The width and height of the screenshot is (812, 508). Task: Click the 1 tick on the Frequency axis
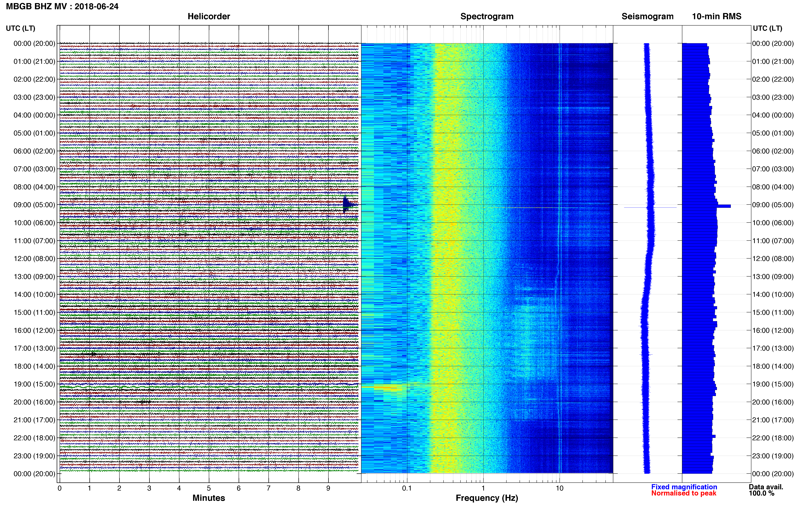click(483, 488)
